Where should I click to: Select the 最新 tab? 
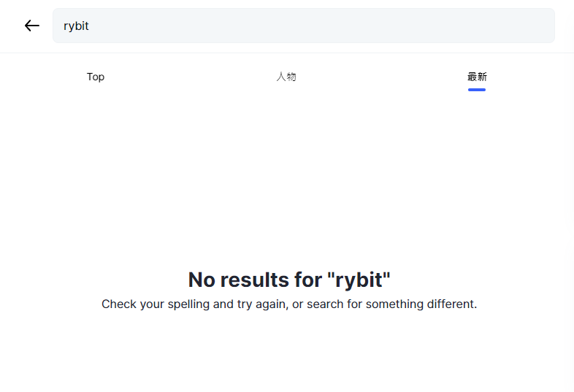click(x=477, y=77)
